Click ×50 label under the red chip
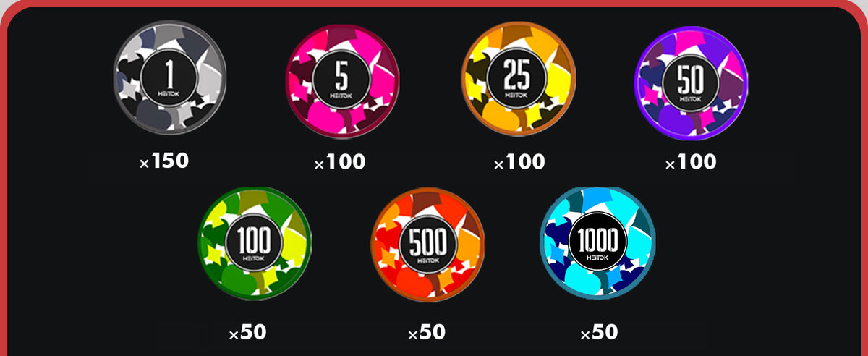868x356 pixels. (427, 332)
